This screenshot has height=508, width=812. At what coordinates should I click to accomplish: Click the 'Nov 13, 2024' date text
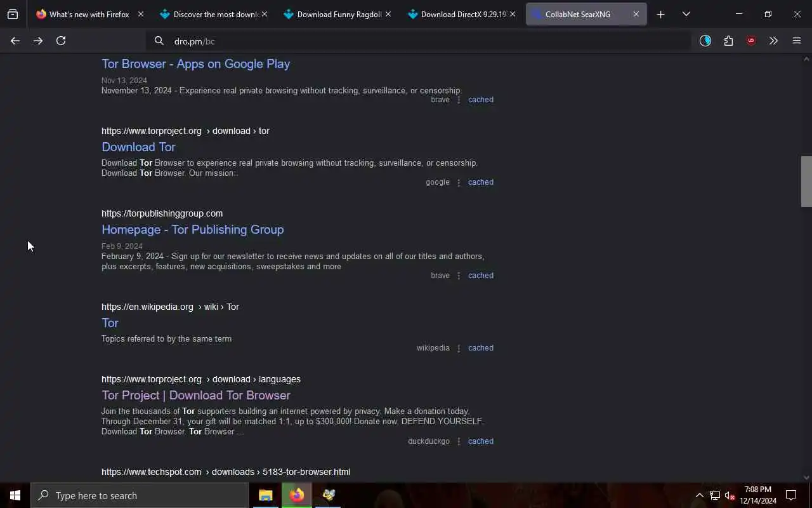(124, 81)
